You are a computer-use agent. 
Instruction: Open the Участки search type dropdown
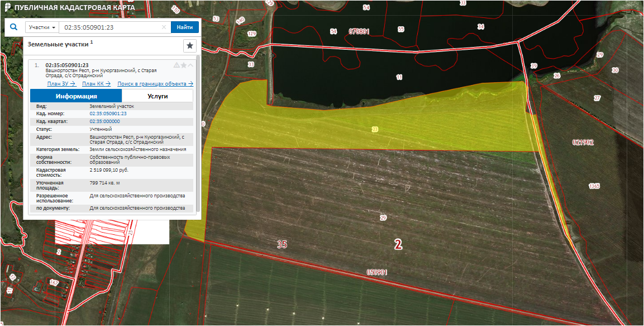[x=42, y=27]
